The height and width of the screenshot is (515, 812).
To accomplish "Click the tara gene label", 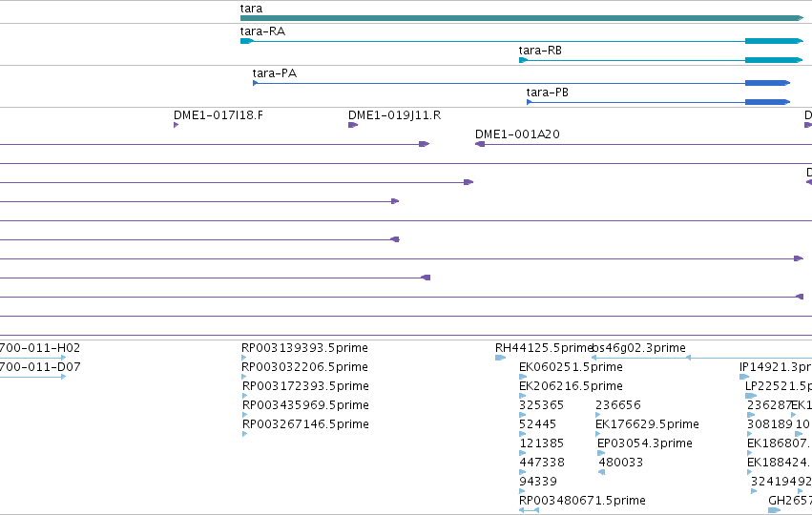I will pos(251,9).
